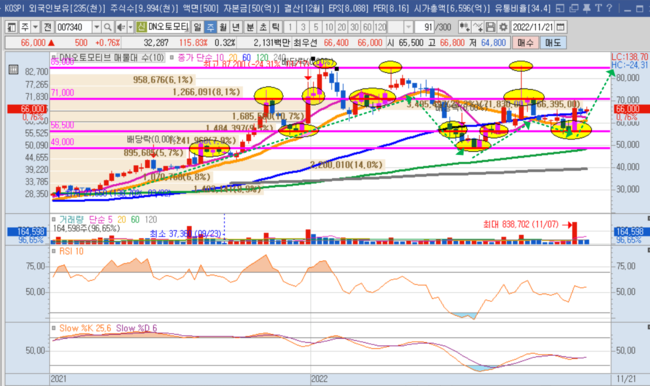The width and height of the screenshot is (650, 386).
Task: Switch chart to monthly (월) period
Action: coord(223,27)
